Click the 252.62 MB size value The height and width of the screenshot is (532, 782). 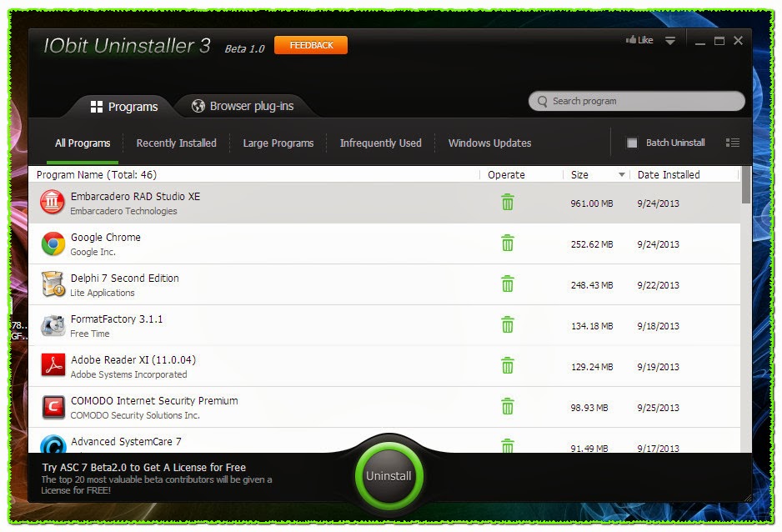tap(592, 244)
